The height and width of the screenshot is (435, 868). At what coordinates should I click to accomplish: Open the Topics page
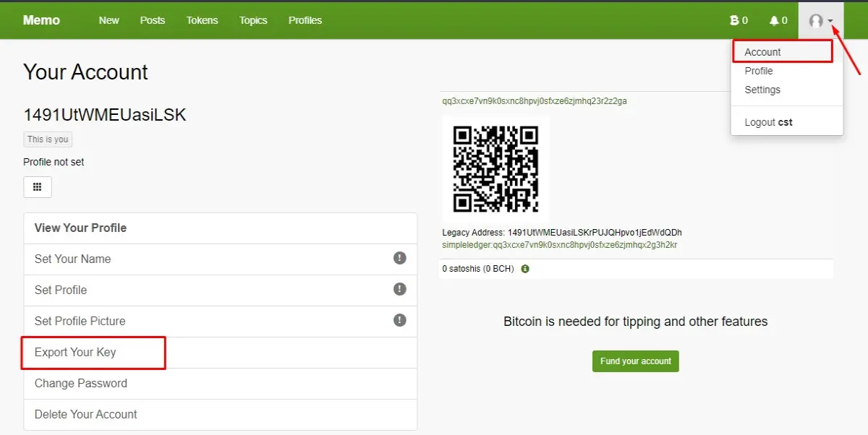pyautogui.click(x=253, y=20)
